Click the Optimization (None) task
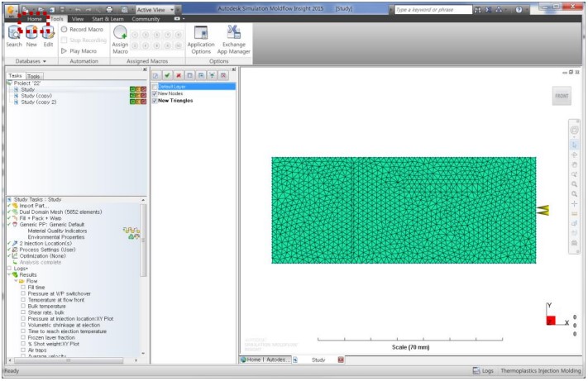588x381 pixels. (x=42, y=256)
